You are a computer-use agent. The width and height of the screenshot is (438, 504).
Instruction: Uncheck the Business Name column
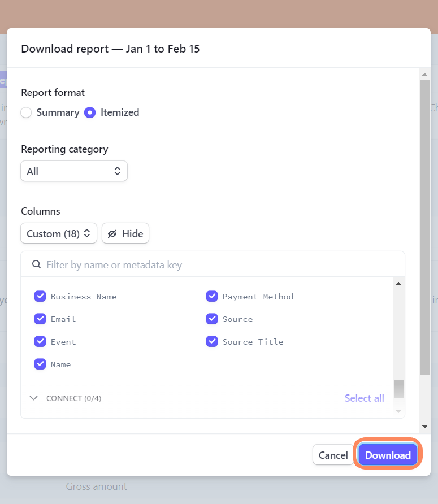(x=40, y=297)
